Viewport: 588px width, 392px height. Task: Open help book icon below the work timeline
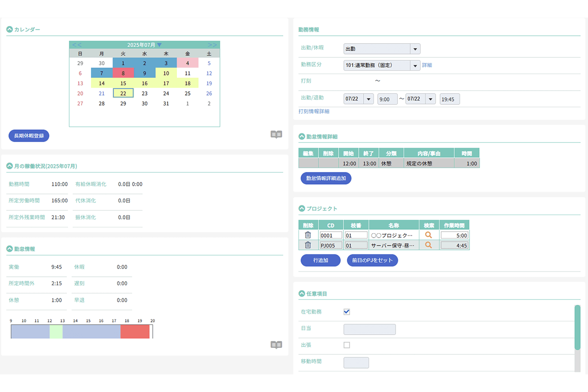click(276, 345)
